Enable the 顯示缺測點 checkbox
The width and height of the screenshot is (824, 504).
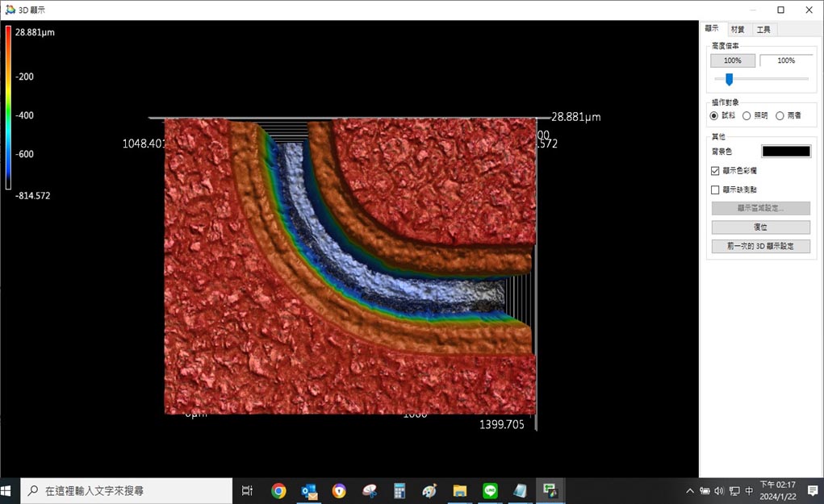pos(715,190)
